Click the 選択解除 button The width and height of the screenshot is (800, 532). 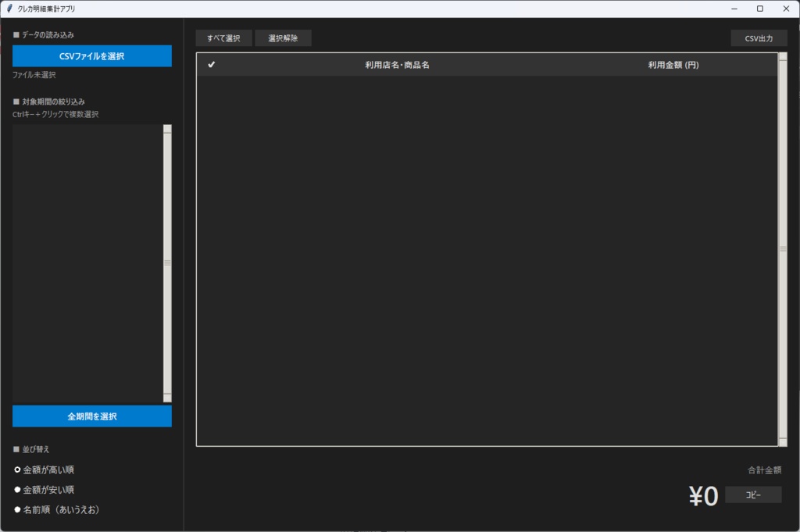pyautogui.click(x=283, y=38)
